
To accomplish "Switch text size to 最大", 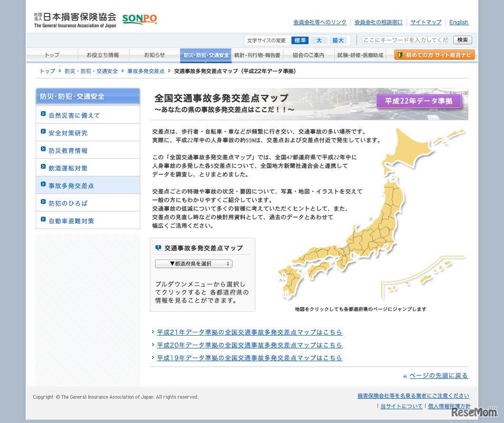I will point(338,40).
